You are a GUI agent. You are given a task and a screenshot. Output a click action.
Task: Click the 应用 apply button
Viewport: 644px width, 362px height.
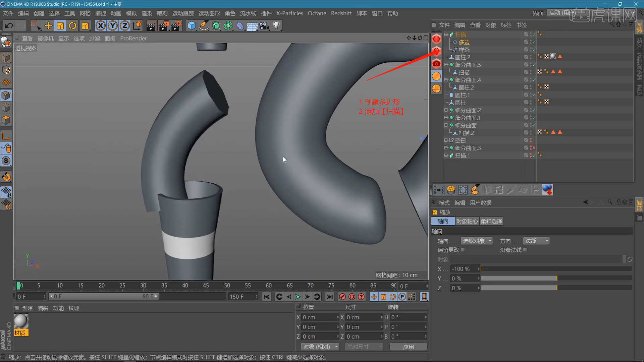(x=408, y=347)
